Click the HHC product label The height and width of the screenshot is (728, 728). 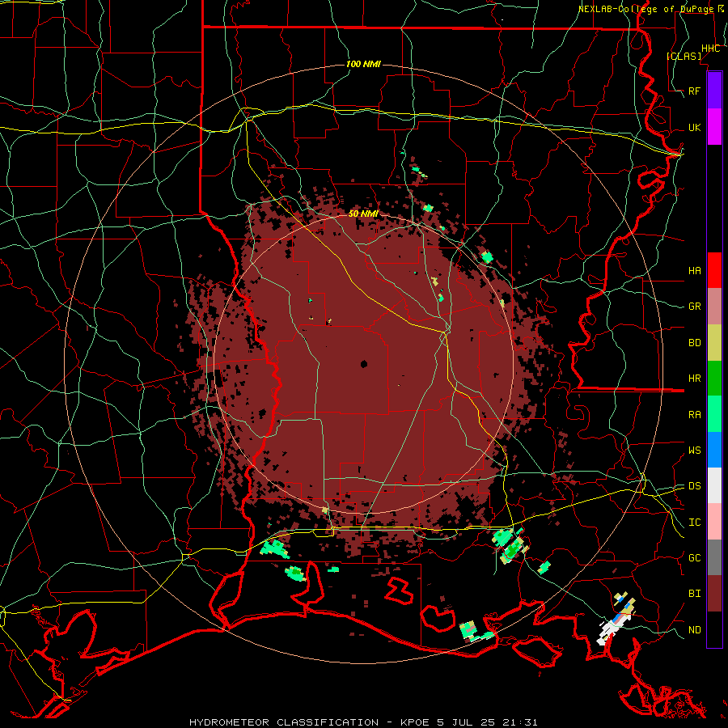[711, 49]
